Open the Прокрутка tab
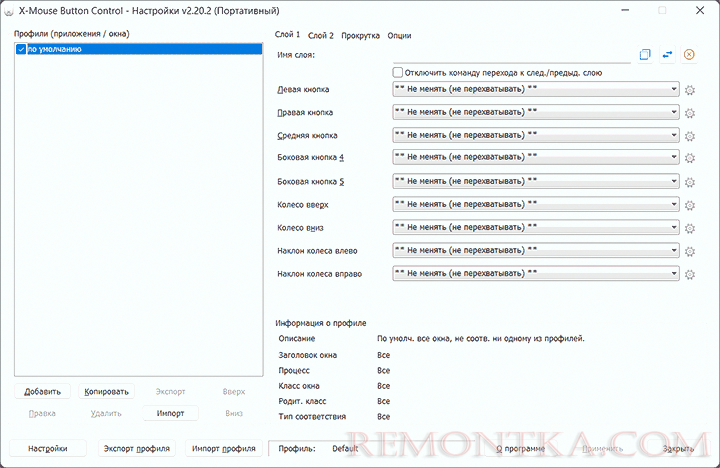This screenshot has width=720, height=468. click(x=360, y=35)
